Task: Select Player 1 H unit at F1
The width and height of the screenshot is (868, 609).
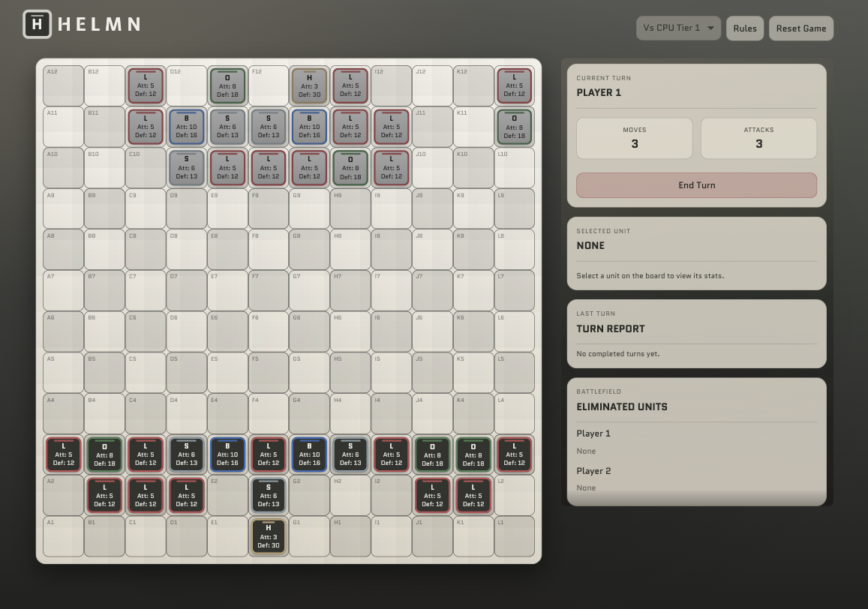Action: [269, 536]
